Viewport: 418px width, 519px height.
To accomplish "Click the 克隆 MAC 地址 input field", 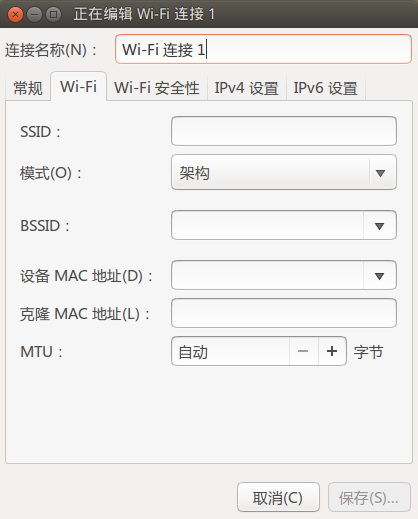I will click(x=284, y=313).
